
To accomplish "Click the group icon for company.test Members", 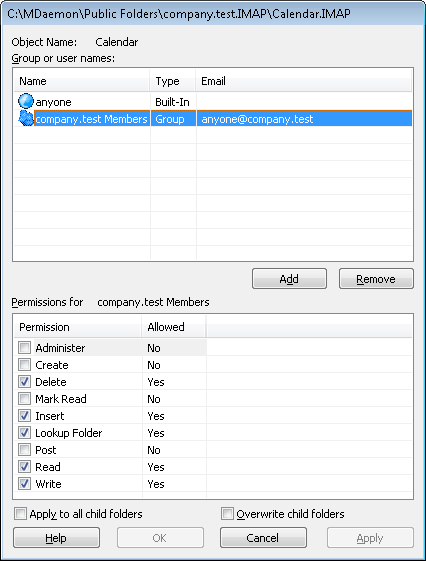I will pyautogui.click(x=25, y=118).
